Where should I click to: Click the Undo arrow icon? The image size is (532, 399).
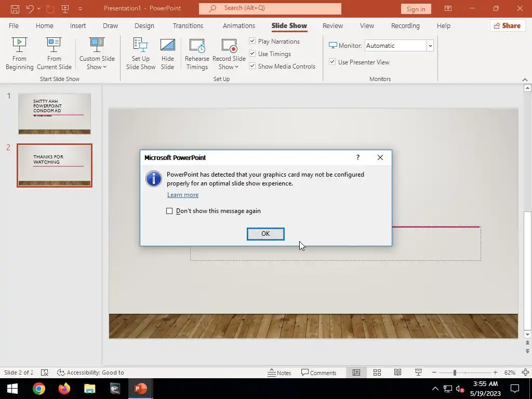coord(30,8)
